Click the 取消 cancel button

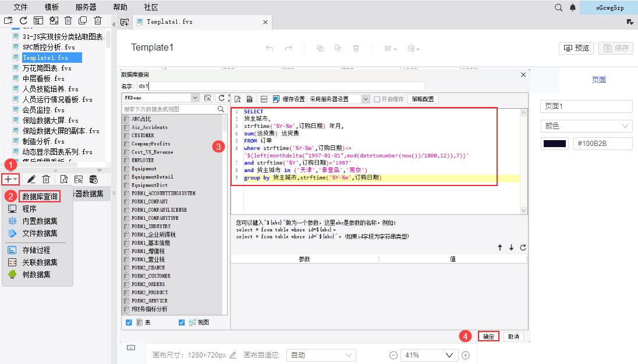pyautogui.click(x=513, y=336)
